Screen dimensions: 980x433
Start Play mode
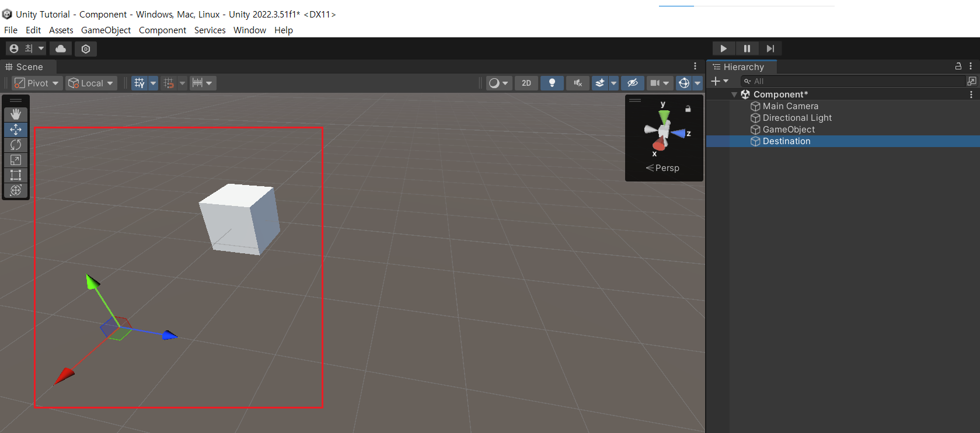(724, 48)
